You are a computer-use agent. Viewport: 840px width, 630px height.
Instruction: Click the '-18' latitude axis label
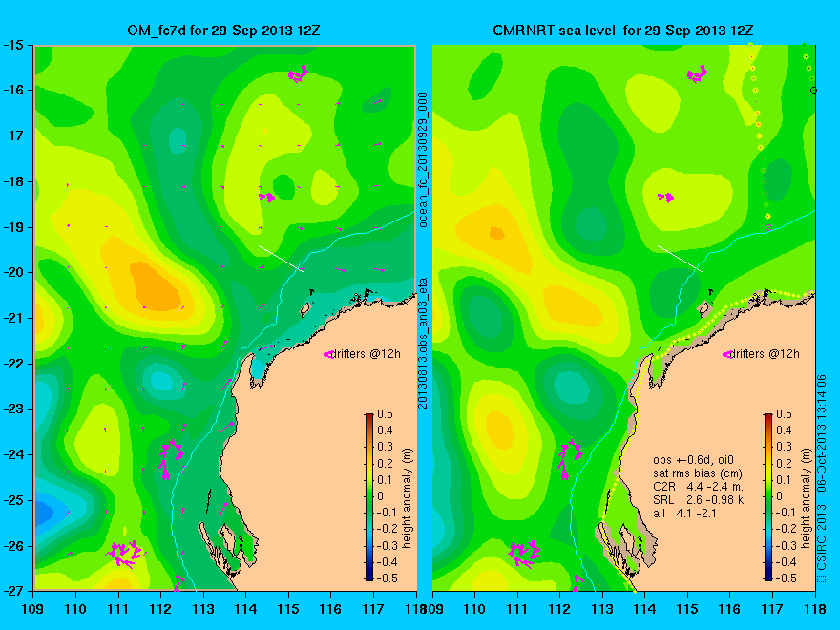[13, 181]
